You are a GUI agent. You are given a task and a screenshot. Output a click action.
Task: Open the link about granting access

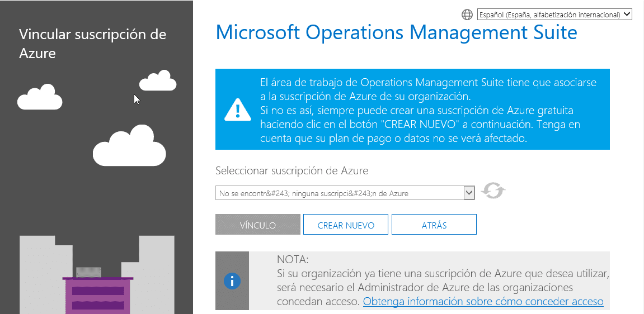(x=483, y=302)
